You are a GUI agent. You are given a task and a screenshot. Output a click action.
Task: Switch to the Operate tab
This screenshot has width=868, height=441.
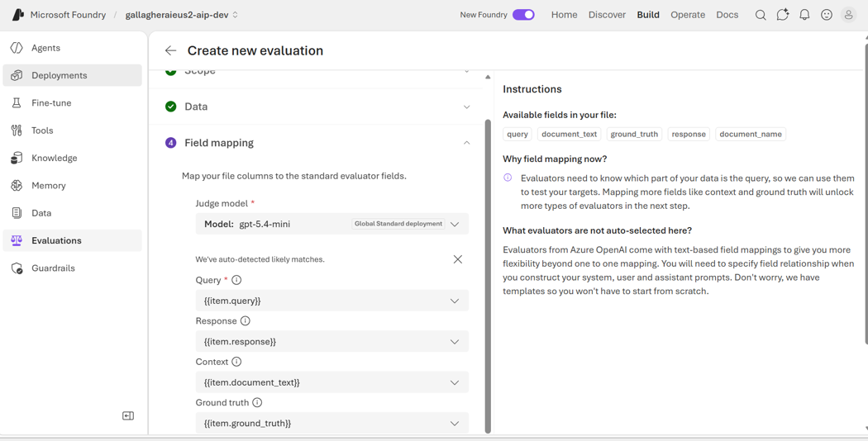tap(688, 15)
